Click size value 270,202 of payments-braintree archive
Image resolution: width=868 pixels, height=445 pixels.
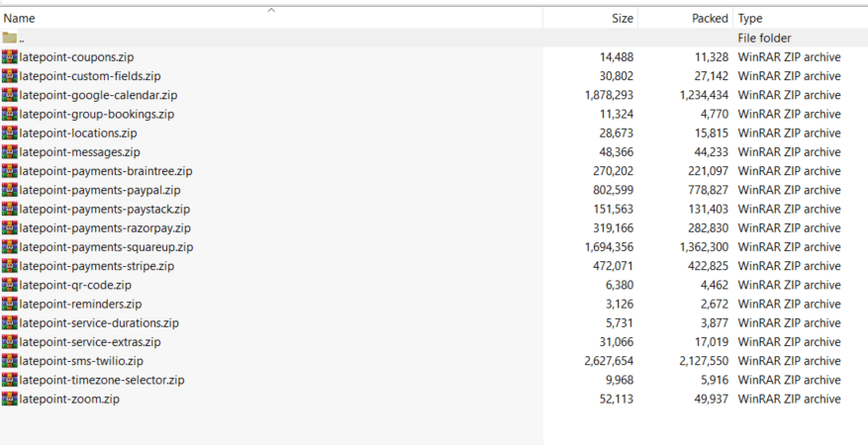614,171
